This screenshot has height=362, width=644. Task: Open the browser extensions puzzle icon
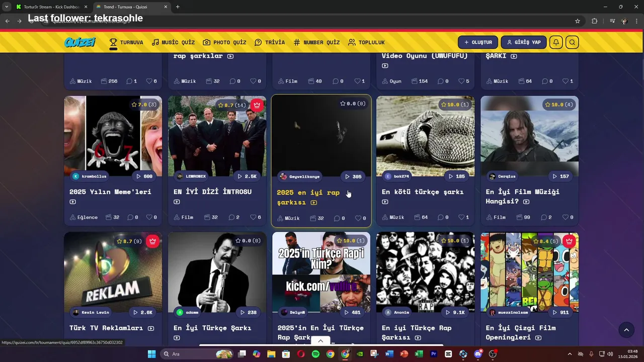coord(594,21)
